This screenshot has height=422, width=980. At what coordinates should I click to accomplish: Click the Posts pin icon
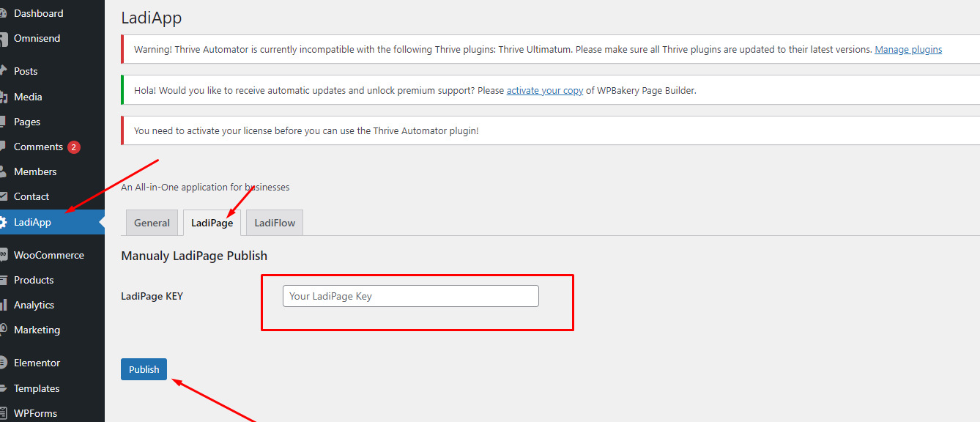[3, 71]
